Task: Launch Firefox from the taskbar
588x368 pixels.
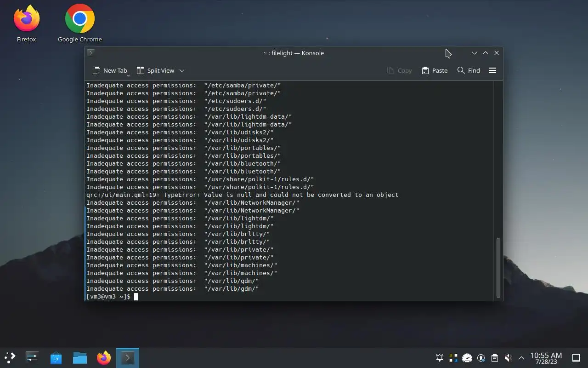Action: pos(104,357)
